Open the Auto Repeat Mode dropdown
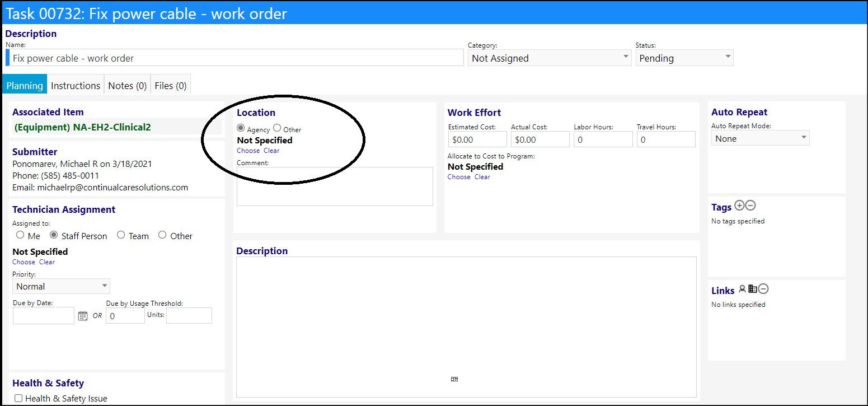The width and height of the screenshot is (868, 406). tap(760, 138)
